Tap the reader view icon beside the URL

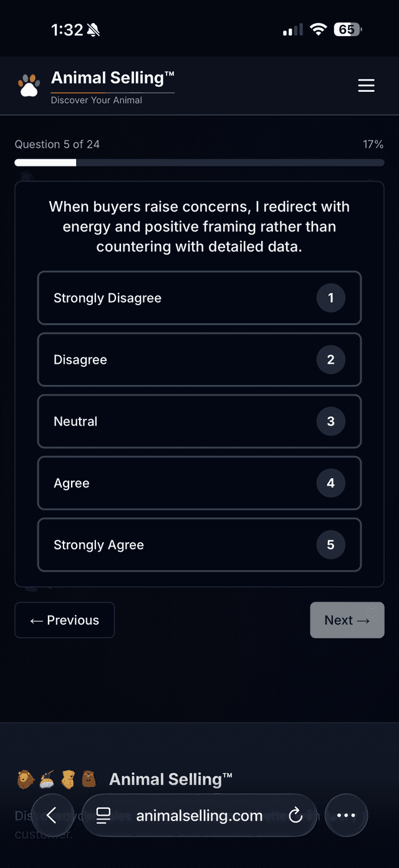point(103,815)
